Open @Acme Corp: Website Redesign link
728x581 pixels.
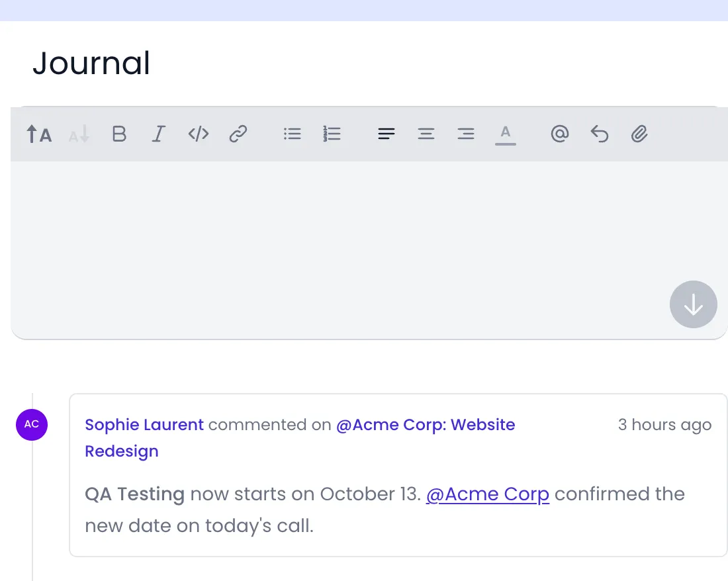point(300,438)
